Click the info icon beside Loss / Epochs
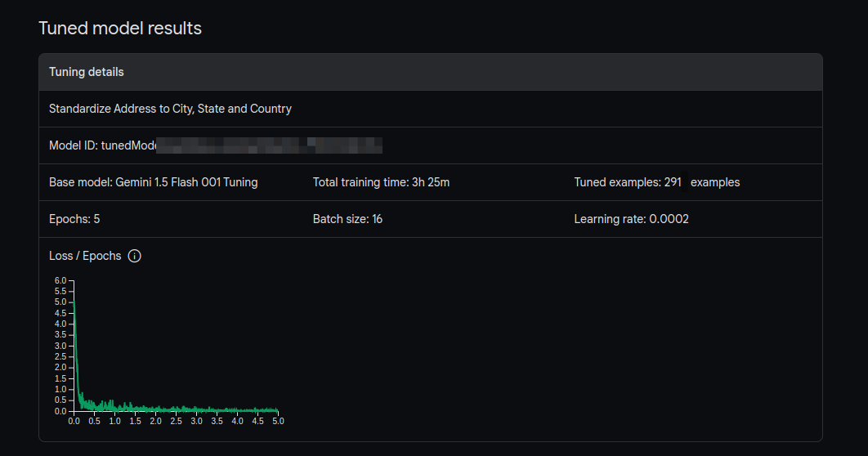868x456 pixels. pyautogui.click(x=135, y=256)
